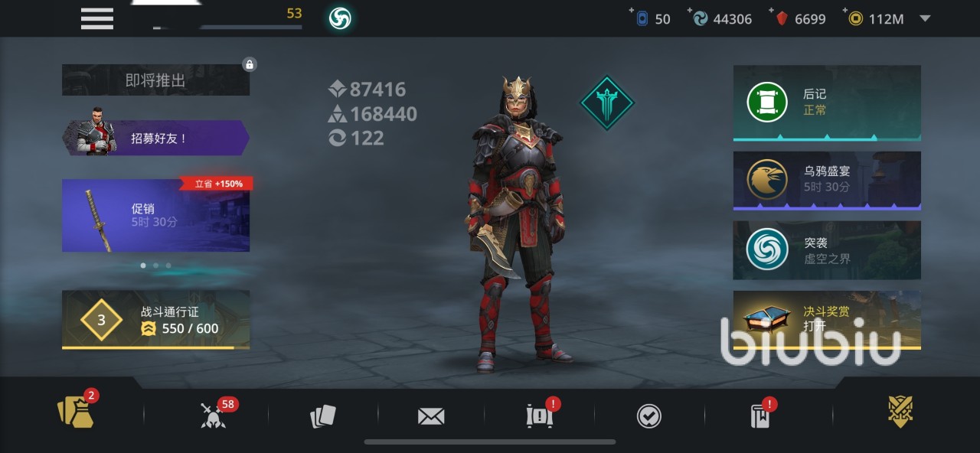The width and height of the screenshot is (980, 453).
Task: Open the 决斗奖赏 reward chest
Action: [827, 320]
